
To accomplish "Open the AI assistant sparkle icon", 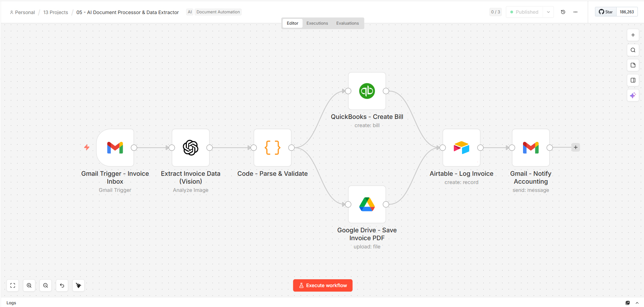I will point(633,95).
